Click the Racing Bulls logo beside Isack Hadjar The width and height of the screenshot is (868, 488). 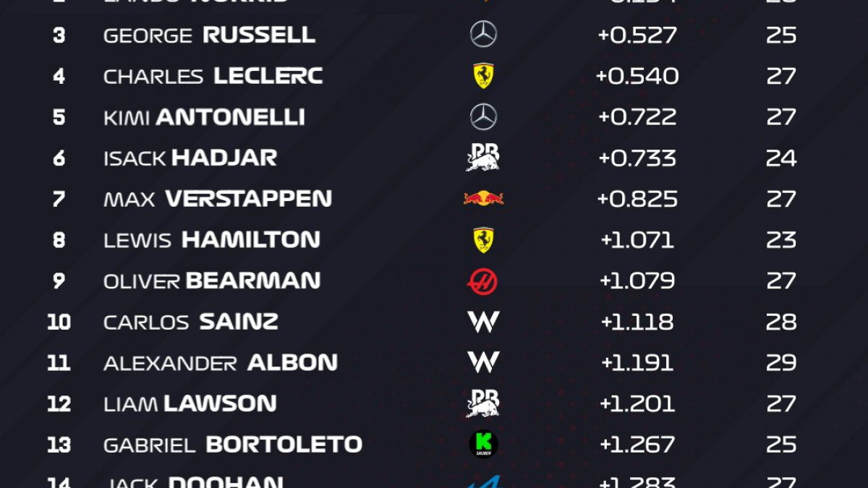tap(483, 158)
